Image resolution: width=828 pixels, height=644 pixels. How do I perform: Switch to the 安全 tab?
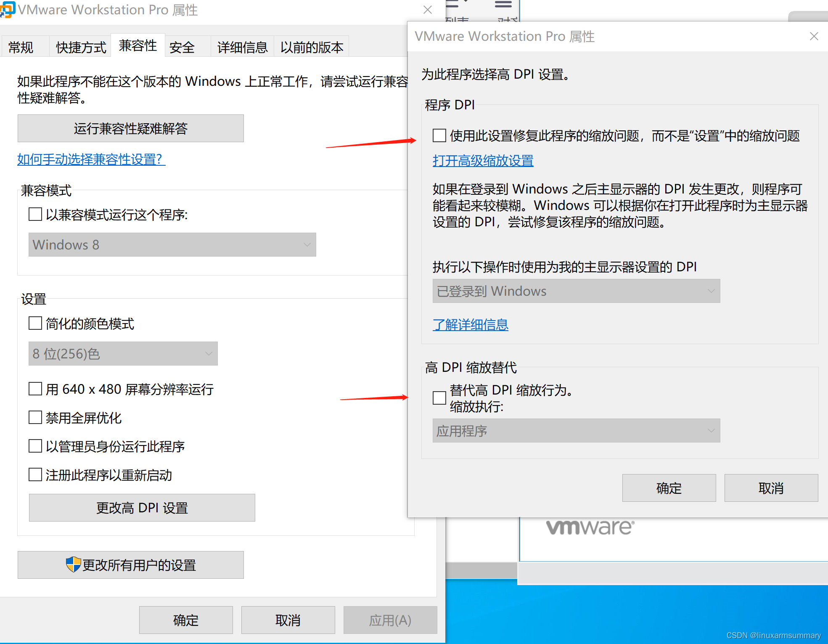pos(182,47)
